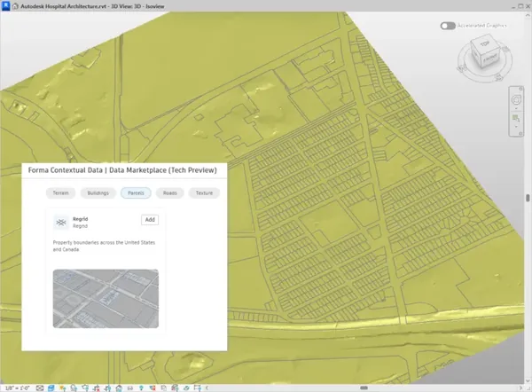This screenshot has width=532, height=392.
Task: Click the Reveal Hidden Elements lightbulb icon
Action: [x=141, y=388]
